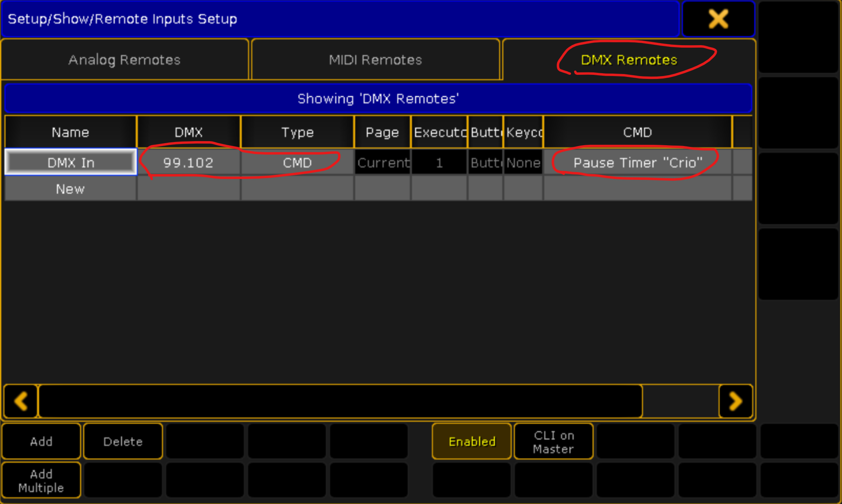Screen dimensions: 842x504
Task: Click the "Showing 'DMX Remotes'" title bar
Action: click(378, 98)
